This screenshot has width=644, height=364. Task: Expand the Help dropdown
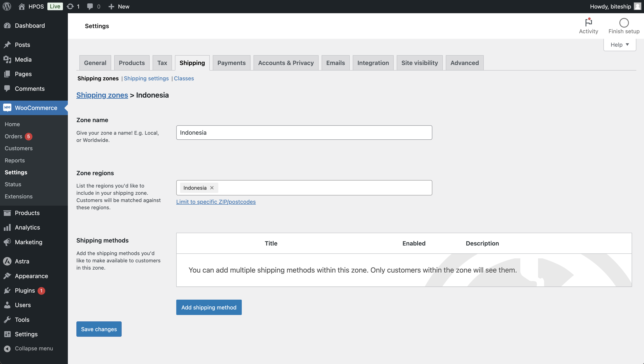(x=620, y=45)
